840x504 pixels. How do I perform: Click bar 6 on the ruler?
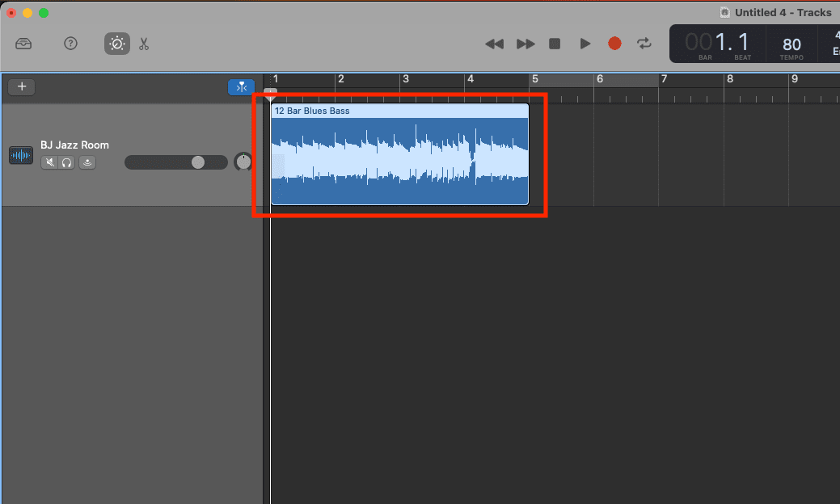coord(600,79)
